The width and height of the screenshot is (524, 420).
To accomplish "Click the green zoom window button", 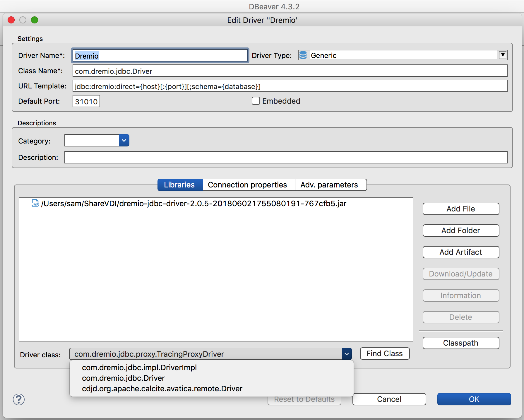I will click(x=35, y=20).
